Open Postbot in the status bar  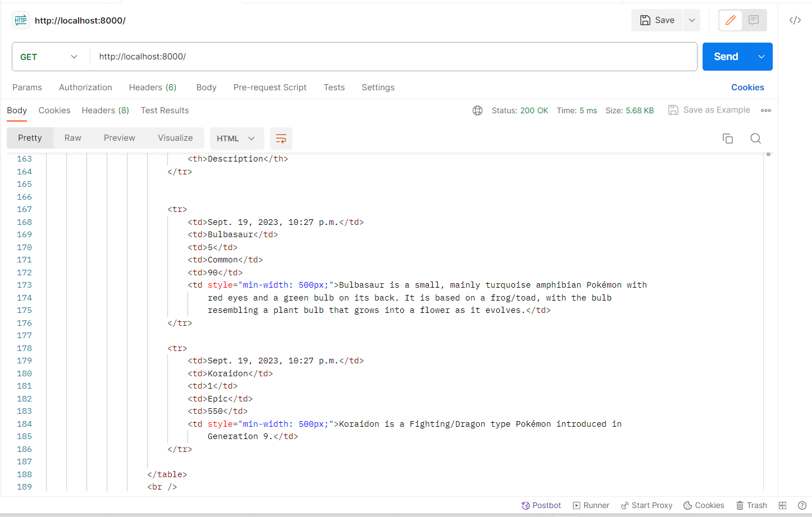pos(541,505)
